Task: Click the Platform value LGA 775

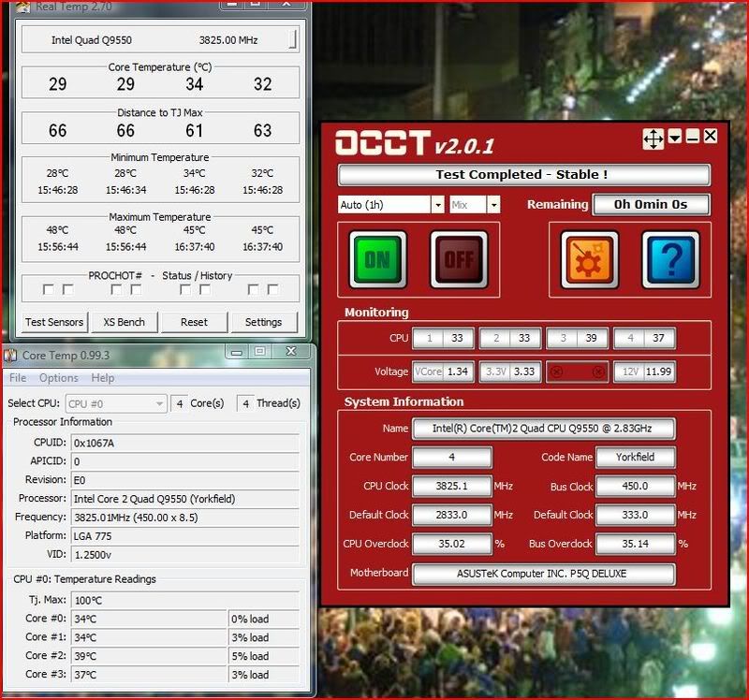Action: (x=184, y=536)
